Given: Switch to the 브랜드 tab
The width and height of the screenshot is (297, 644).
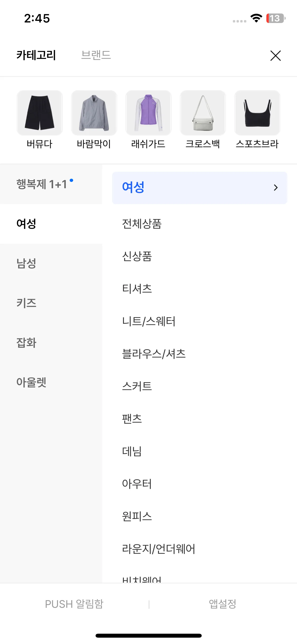Looking at the screenshot, I should click(x=96, y=55).
